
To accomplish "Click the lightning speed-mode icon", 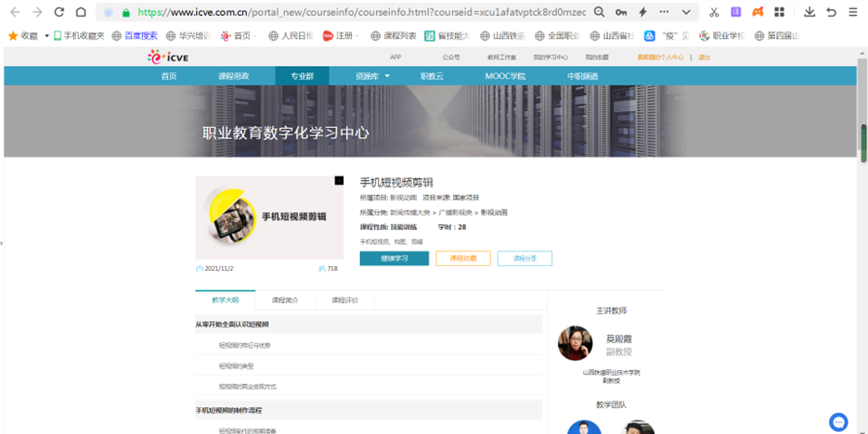I will coord(642,12).
